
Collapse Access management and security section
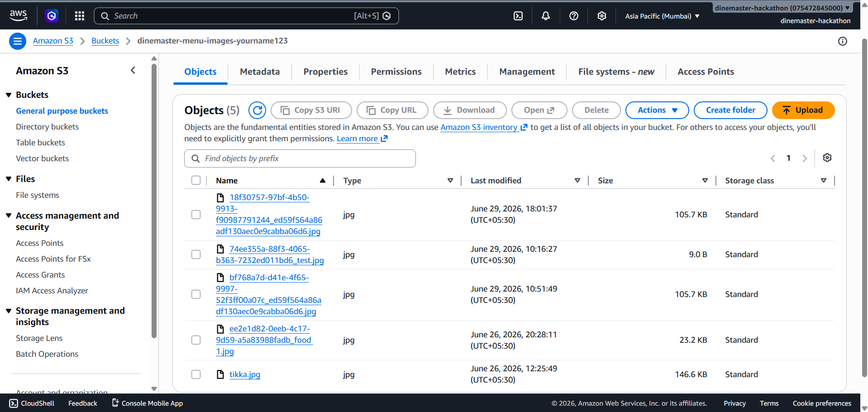pyautogui.click(x=9, y=216)
